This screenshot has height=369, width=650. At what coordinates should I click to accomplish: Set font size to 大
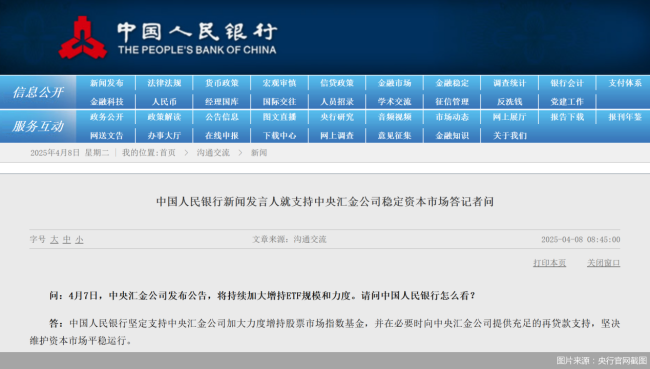point(54,240)
